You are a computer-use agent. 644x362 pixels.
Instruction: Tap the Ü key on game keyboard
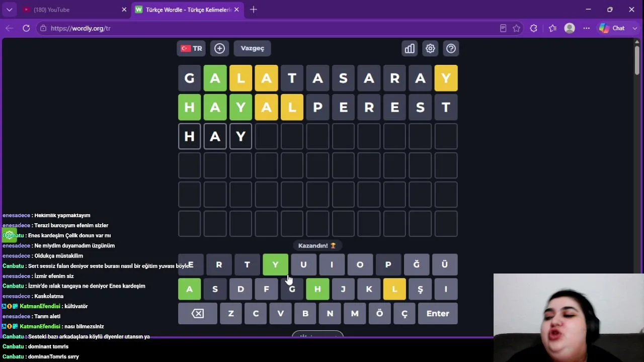tap(444, 264)
